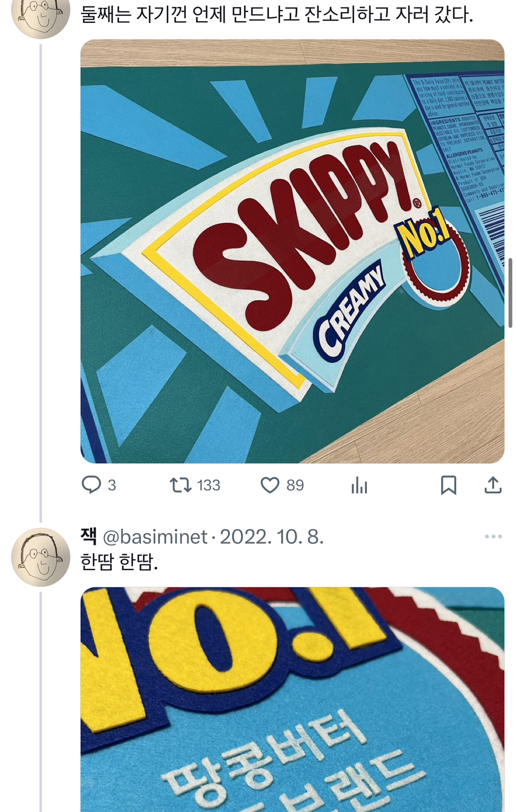This screenshot has width=516, height=812.
Task: Open the No.1 땅콩버터 close-up photo
Action: click(x=292, y=700)
